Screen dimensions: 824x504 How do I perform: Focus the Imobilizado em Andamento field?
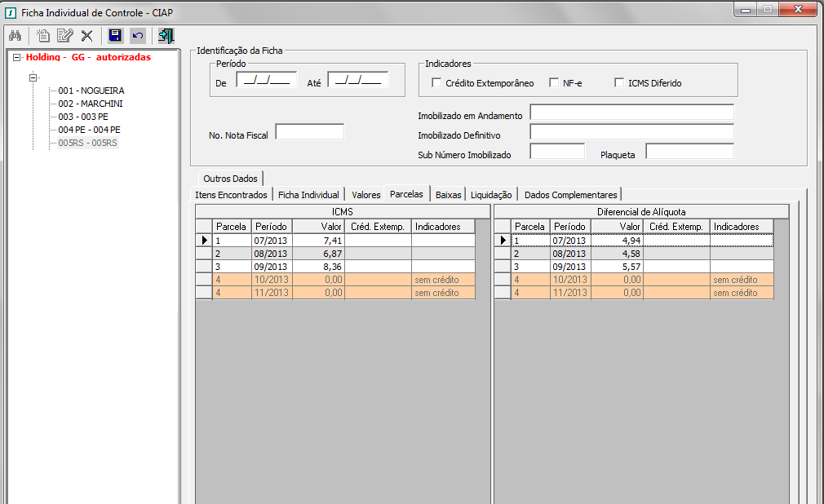[x=631, y=112]
